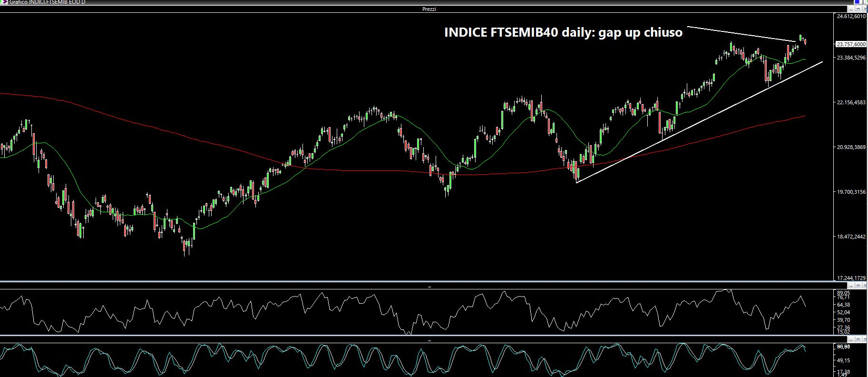Maximize the Prezzi price panel
The height and width of the screenshot is (377, 868).
pos(858,9)
